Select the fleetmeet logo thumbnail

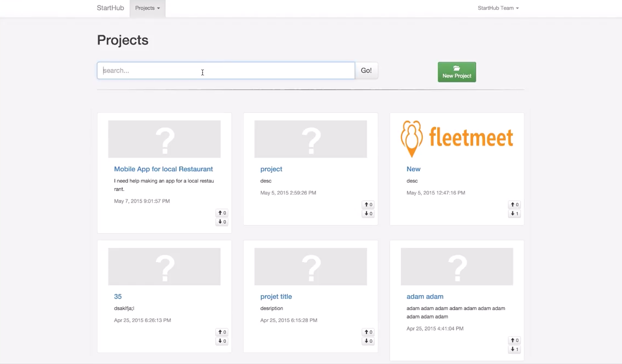tap(457, 139)
